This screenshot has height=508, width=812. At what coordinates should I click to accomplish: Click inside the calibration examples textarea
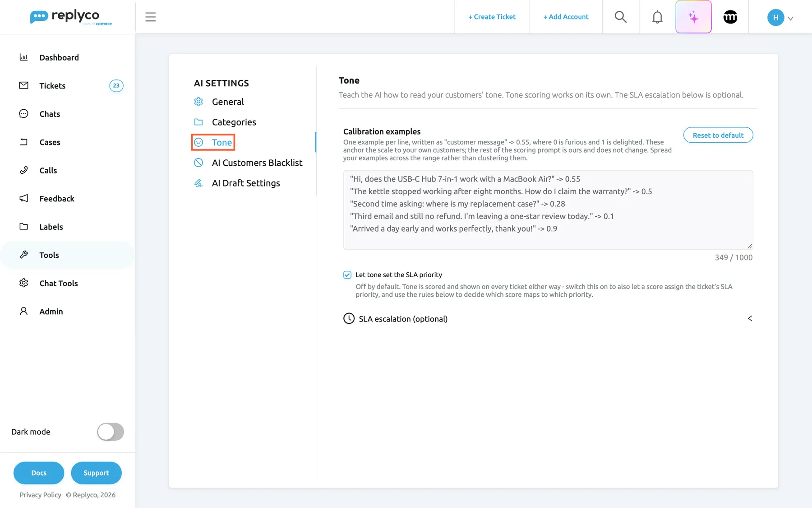point(548,210)
